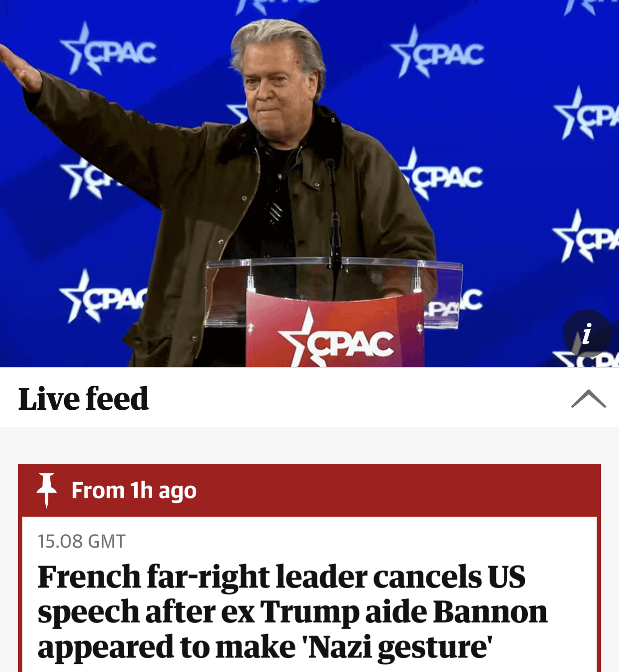
Task: Click the top-center-right CPAC backdrop logo
Action: 437,53
